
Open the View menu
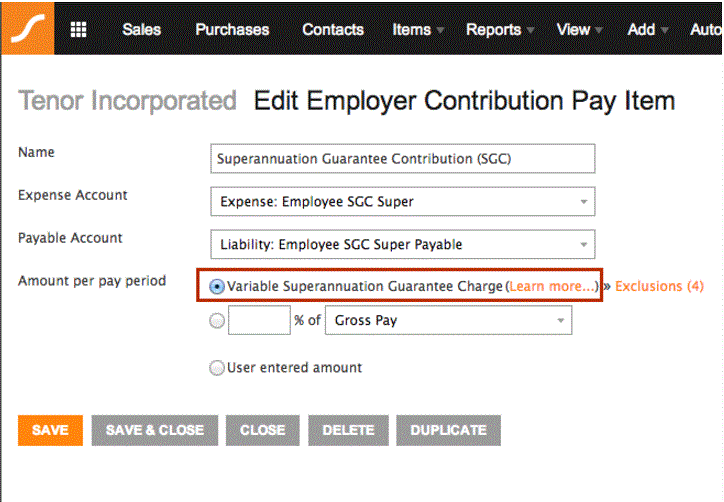point(580,30)
